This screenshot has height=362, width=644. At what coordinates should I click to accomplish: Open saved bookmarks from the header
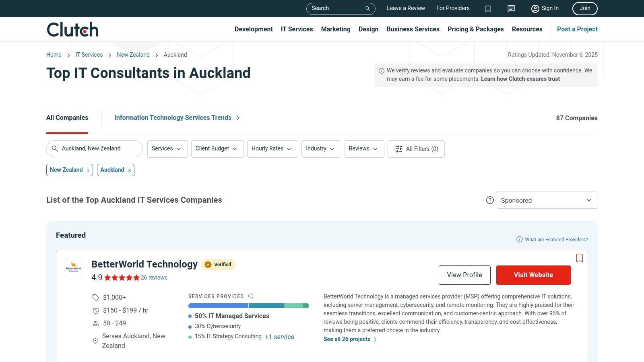click(x=488, y=8)
